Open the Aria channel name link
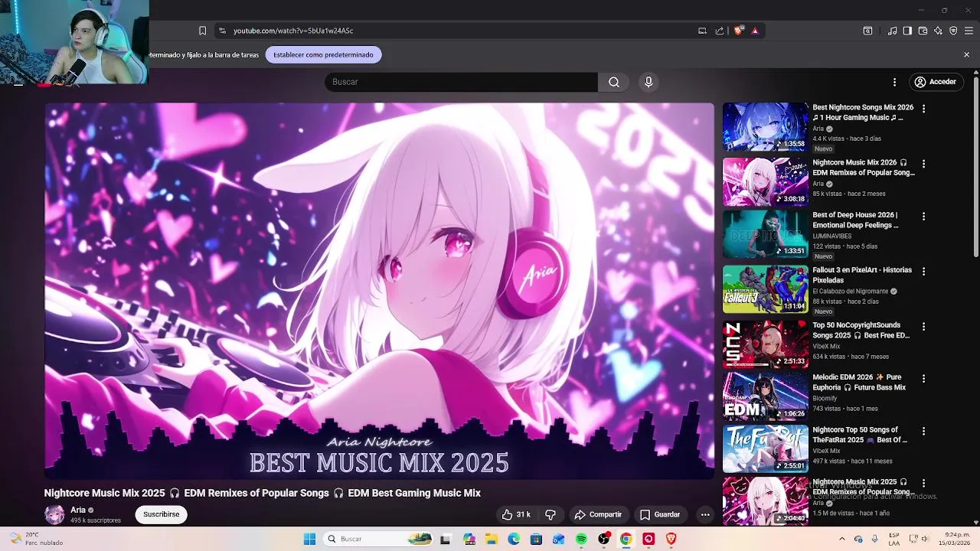The image size is (980, 551). [78, 510]
